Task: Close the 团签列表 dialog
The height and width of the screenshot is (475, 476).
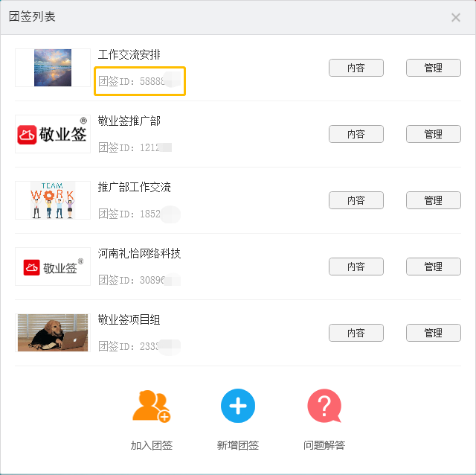Action: tap(456, 17)
